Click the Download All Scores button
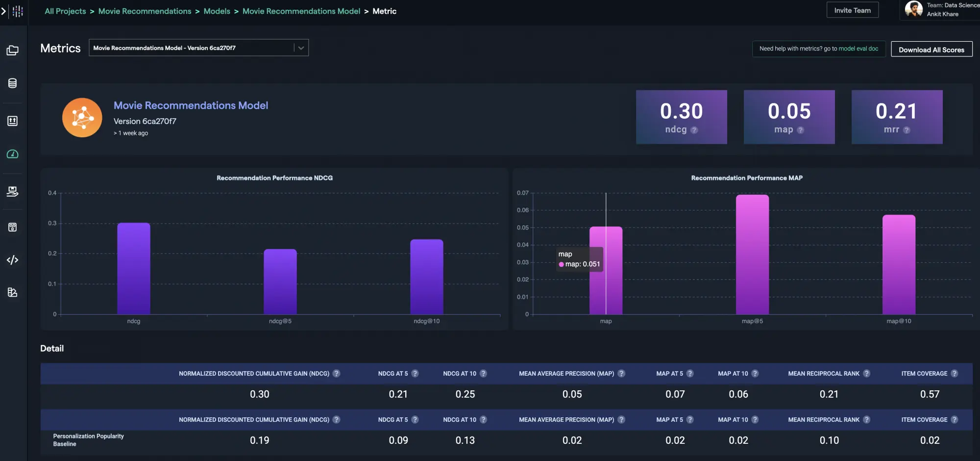This screenshot has width=980, height=461. tap(931, 49)
